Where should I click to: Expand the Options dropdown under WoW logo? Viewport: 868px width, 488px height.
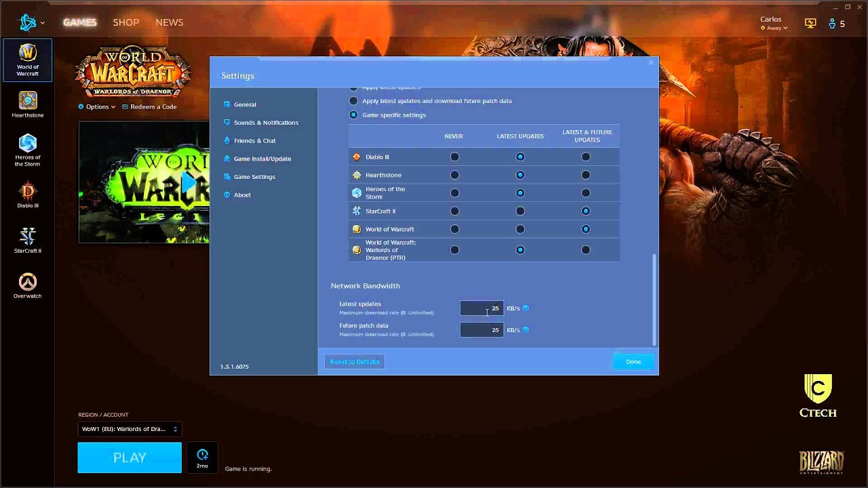point(97,107)
